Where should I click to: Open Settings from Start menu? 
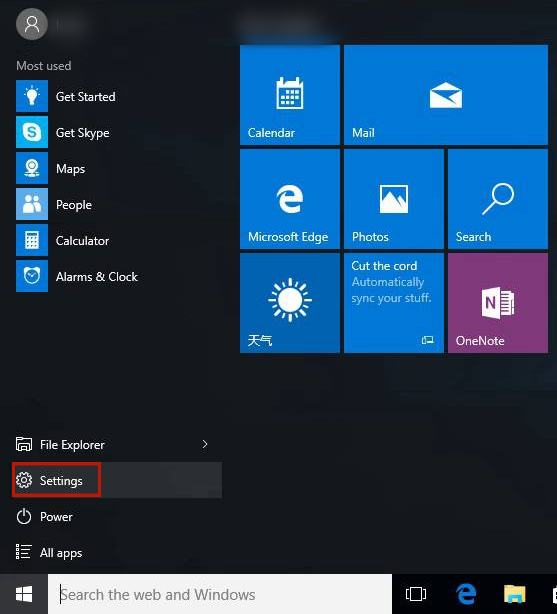coord(117,480)
